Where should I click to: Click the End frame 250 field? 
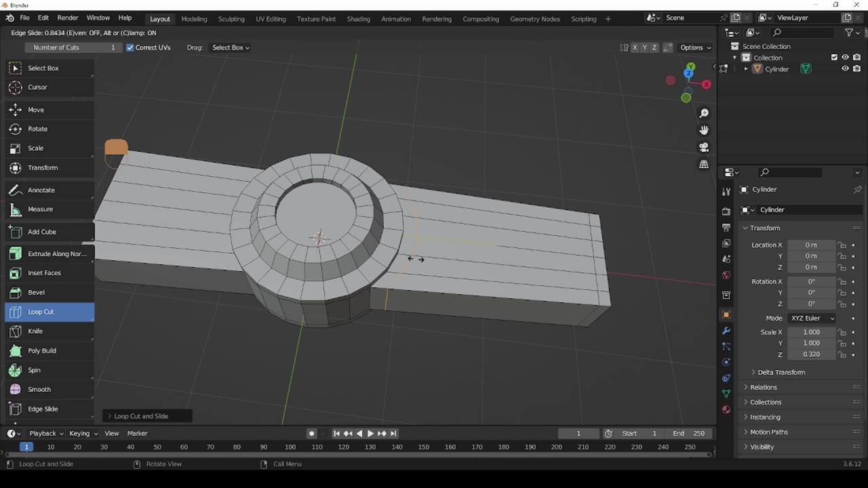click(x=689, y=434)
